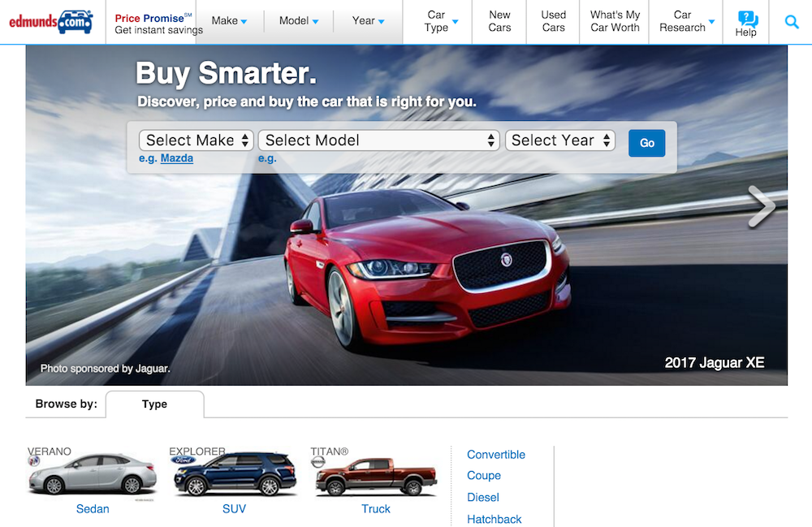Click the blue Go button
Screen dimensions: 812x527
point(647,143)
